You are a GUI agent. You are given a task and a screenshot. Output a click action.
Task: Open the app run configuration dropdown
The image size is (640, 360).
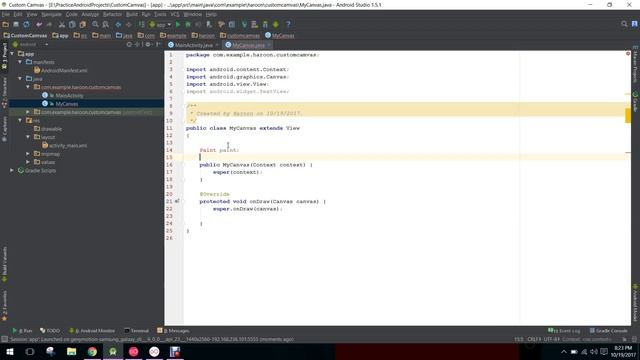pos(160,24)
